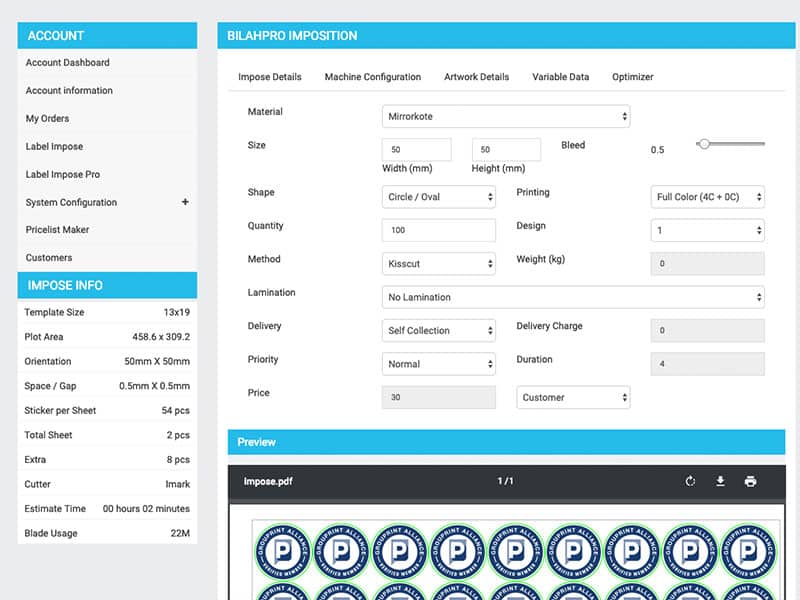Open the Customer price type dropdown
This screenshot has height=600, width=800.
[573, 397]
